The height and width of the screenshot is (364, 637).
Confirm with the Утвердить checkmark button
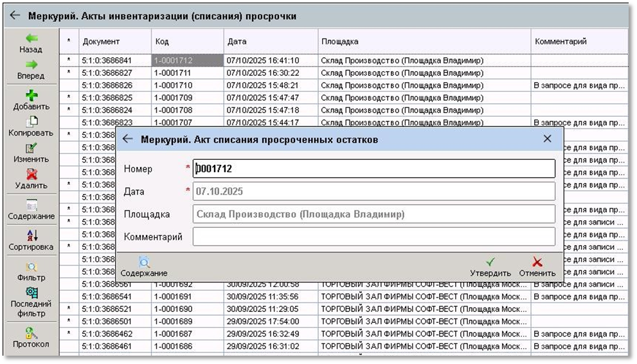pos(490,262)
